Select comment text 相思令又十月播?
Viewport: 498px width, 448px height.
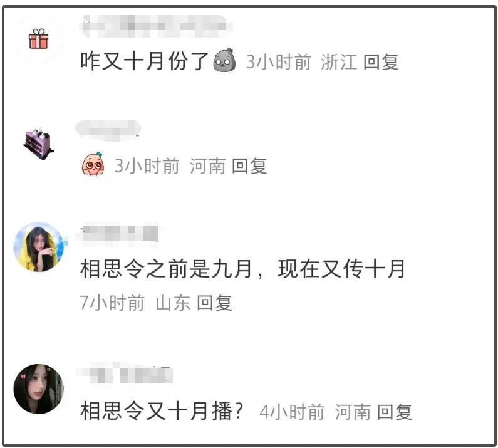pos(162,411)
